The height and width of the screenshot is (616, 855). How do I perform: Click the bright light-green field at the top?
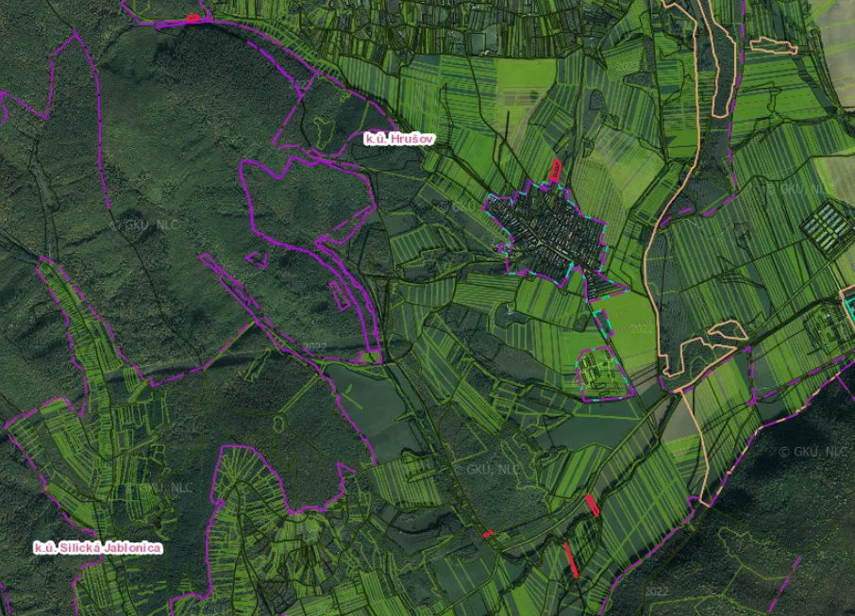click(x=527, y=76)
